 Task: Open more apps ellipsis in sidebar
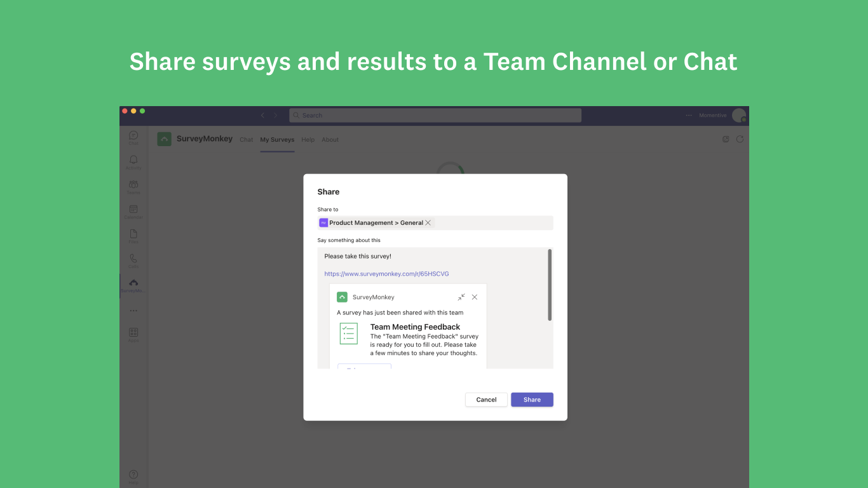coord(133,311)
